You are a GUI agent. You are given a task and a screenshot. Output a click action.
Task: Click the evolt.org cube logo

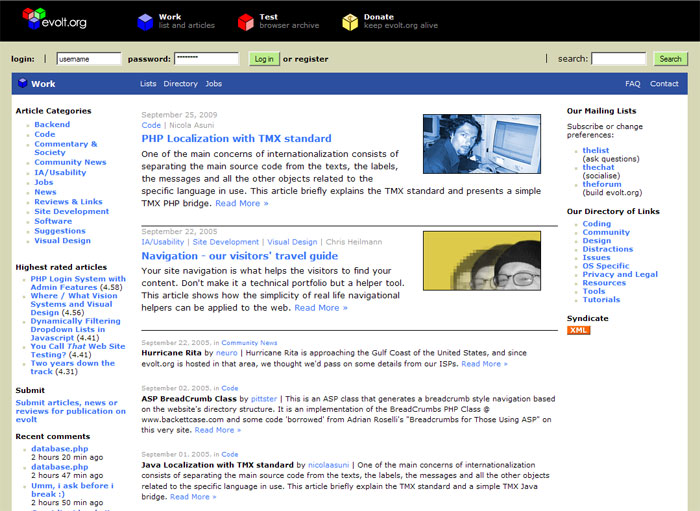pos(34,19)
